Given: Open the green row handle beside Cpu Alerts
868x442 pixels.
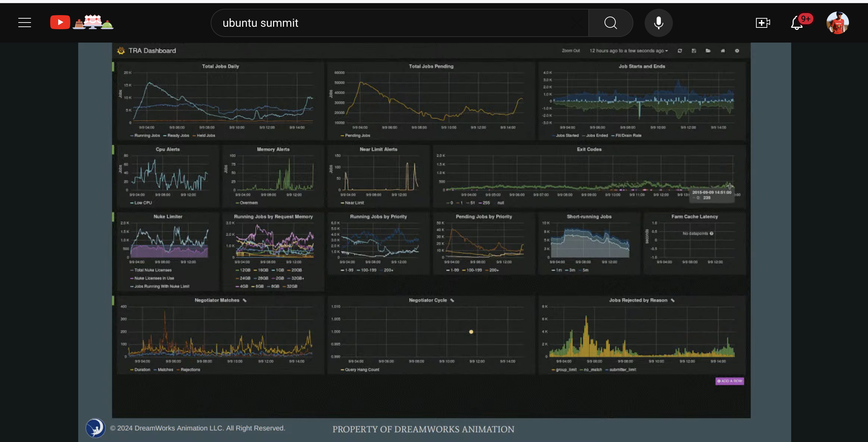Looking at the screenshot, I should 113,150.
